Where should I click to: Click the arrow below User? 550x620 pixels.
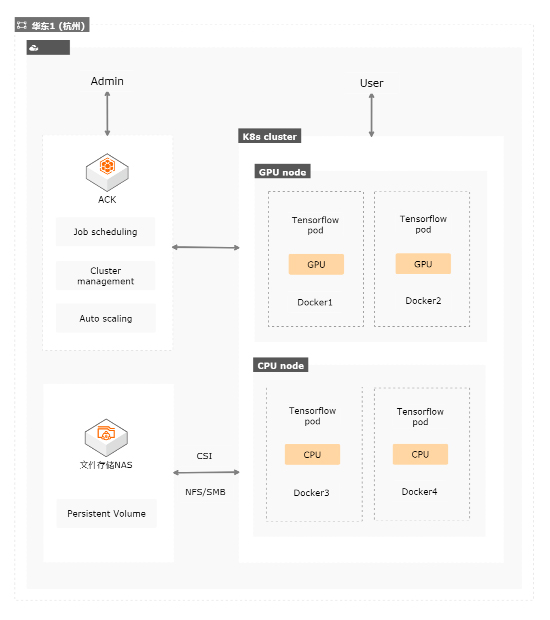tap(371, 115)
